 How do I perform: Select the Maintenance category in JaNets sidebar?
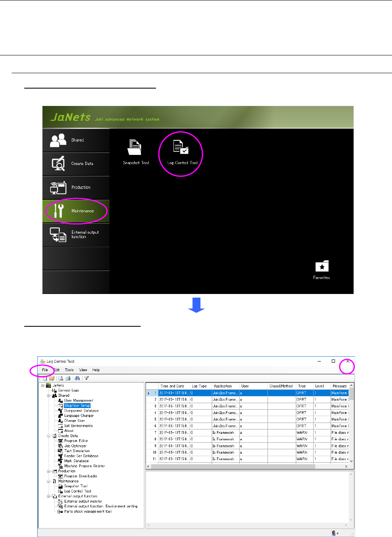pos(76,211)
